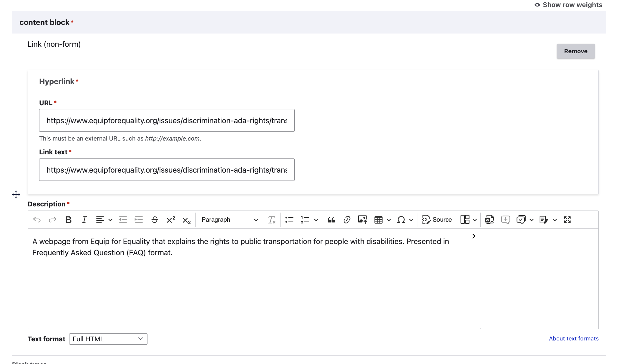Open text alignment dropdown arrow
The height and width of the screenshot is (364, 624).
(x=110, y=220)
